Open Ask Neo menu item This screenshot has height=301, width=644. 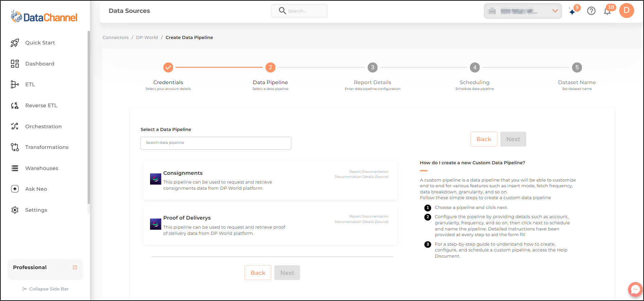tap(36, 189)
